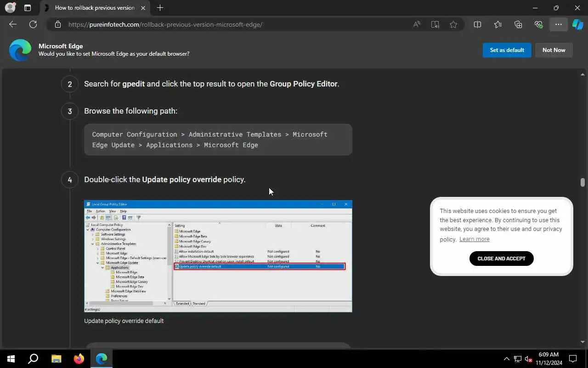
Task: Show hidden system tray icons
Action: 507,359
